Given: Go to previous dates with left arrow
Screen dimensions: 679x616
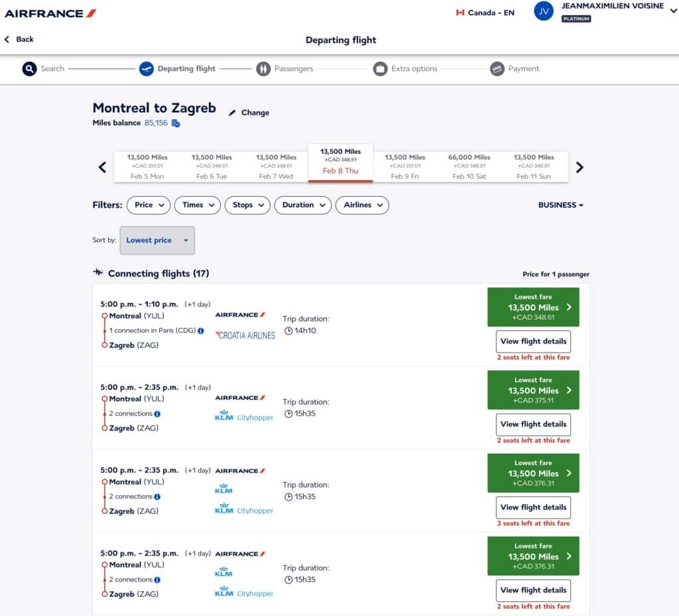Looking at the screenshot, I should click(103, 167).
